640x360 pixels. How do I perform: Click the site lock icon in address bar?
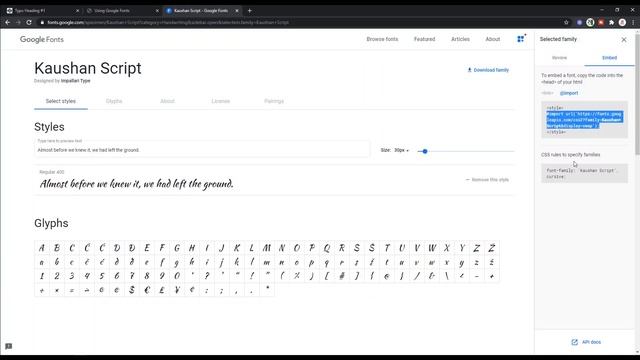(42, 22)
